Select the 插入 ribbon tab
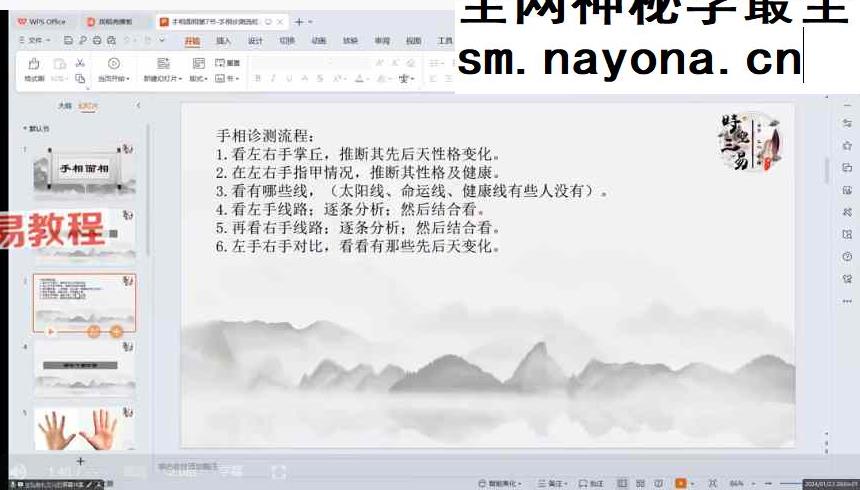Image resolution: width=860 pixels, height=490 pixels. tap(223, 41)
